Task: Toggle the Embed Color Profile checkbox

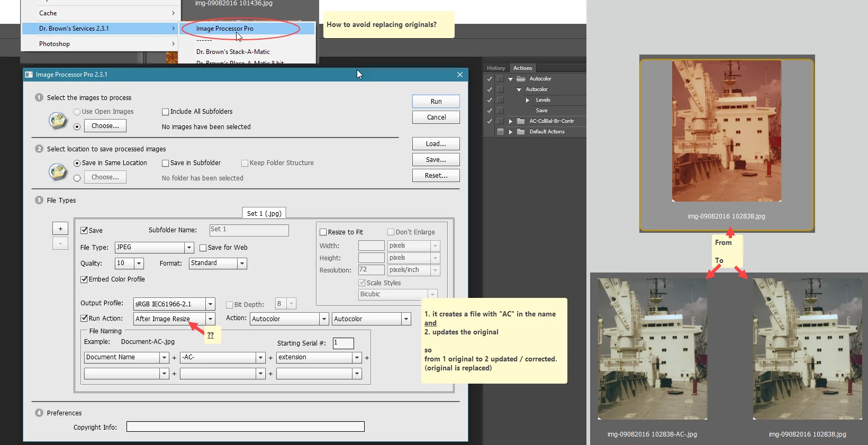Action: tap(84, 279)
